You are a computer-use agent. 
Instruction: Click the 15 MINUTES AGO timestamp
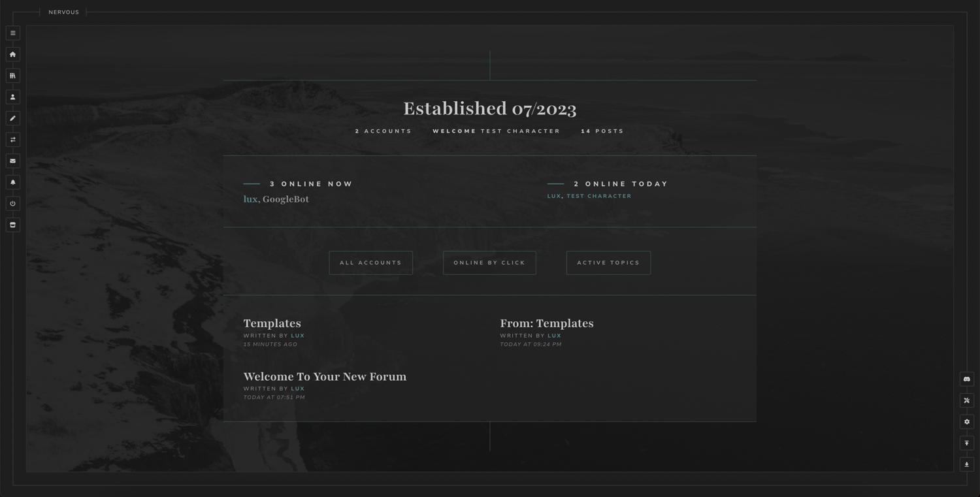tap(270, 344)
